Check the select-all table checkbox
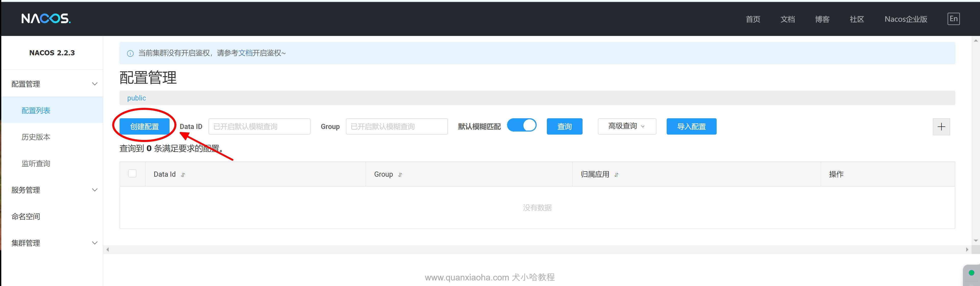 coord(132,173)
